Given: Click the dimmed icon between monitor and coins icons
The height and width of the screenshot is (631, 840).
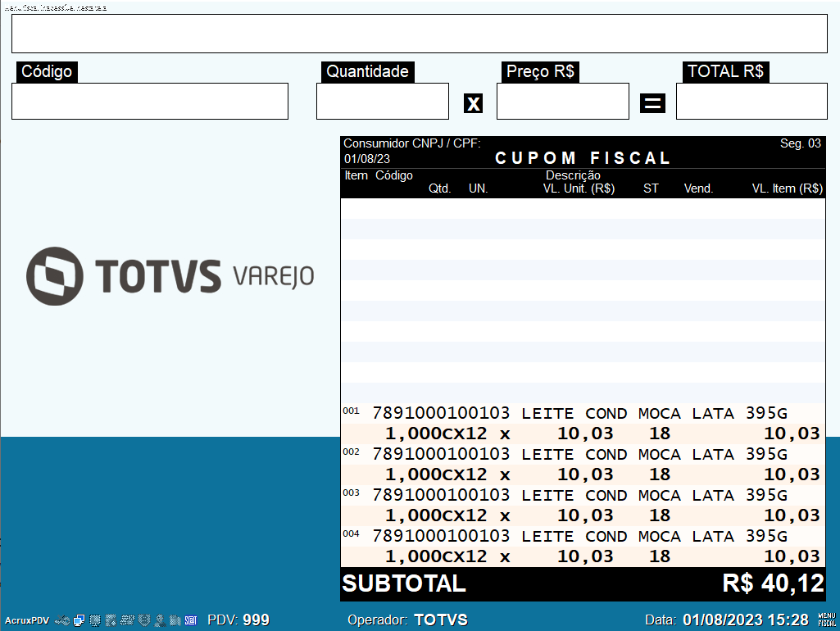Looking at the screenshot, I should point(111,620).
